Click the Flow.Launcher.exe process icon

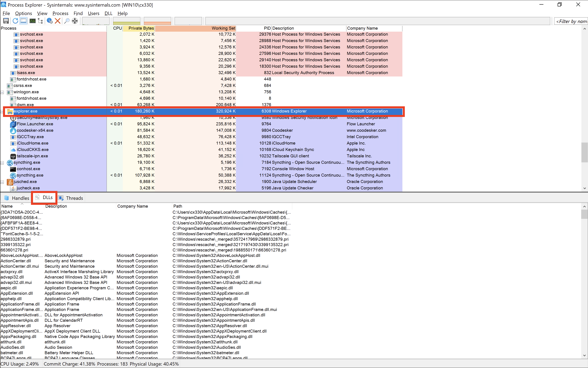point(13,124)
